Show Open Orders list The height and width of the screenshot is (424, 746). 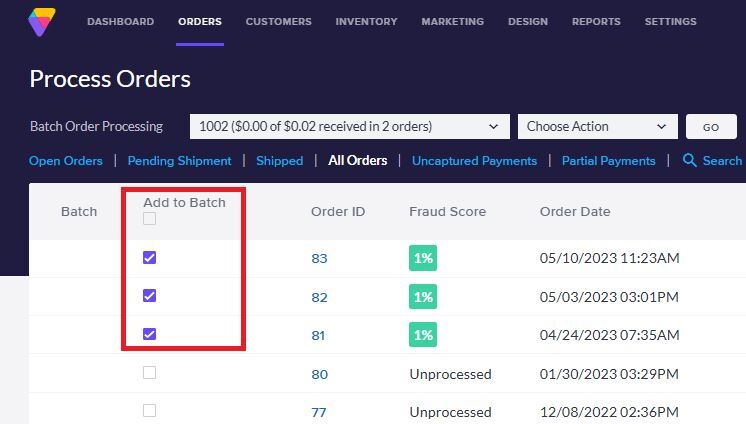(66, 161)
